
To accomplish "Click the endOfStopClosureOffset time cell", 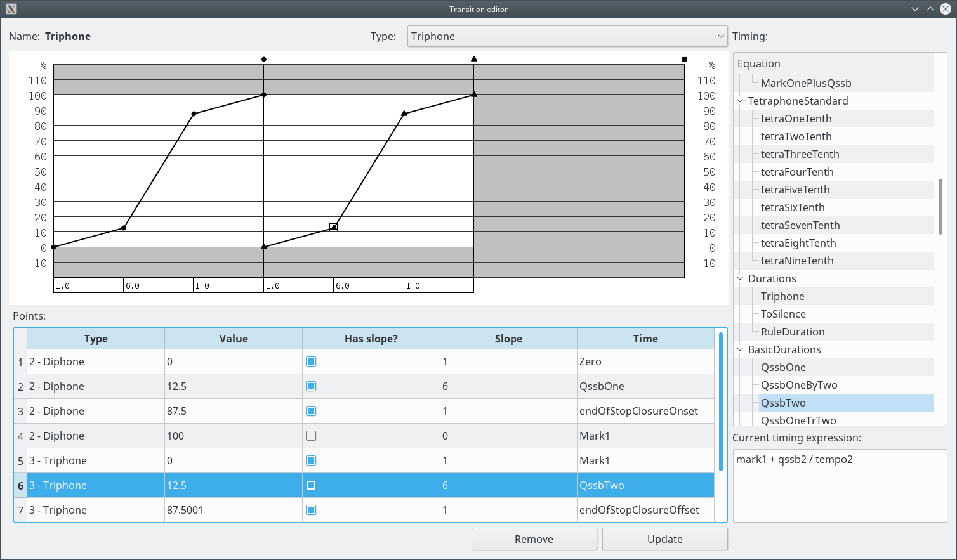I will (645, 510).
